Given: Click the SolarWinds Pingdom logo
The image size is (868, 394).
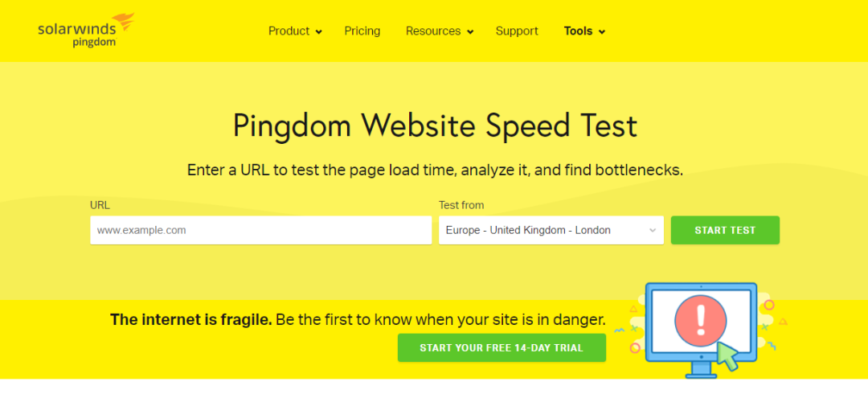Looking at the screenshot, I should point(84,31).
